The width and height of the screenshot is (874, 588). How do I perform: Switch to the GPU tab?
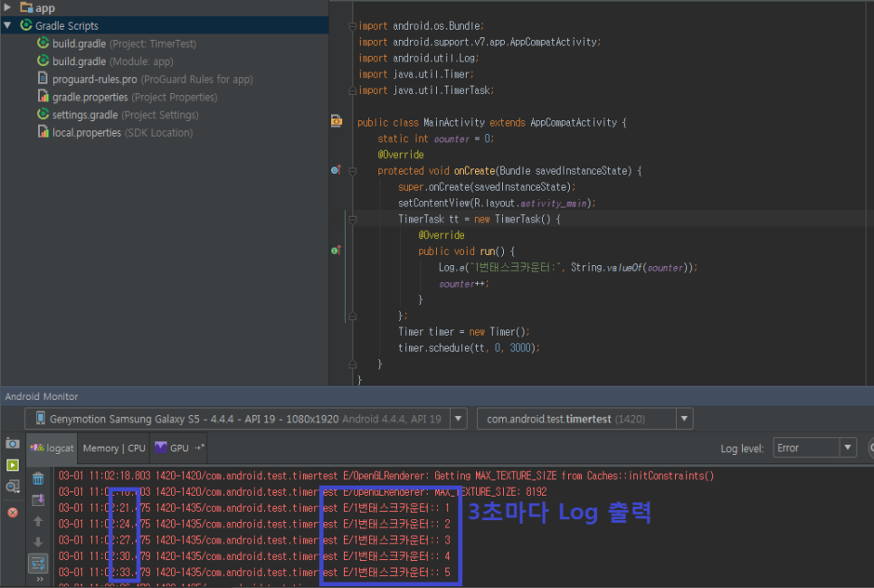pyautogui.click(x=178, y=448)
